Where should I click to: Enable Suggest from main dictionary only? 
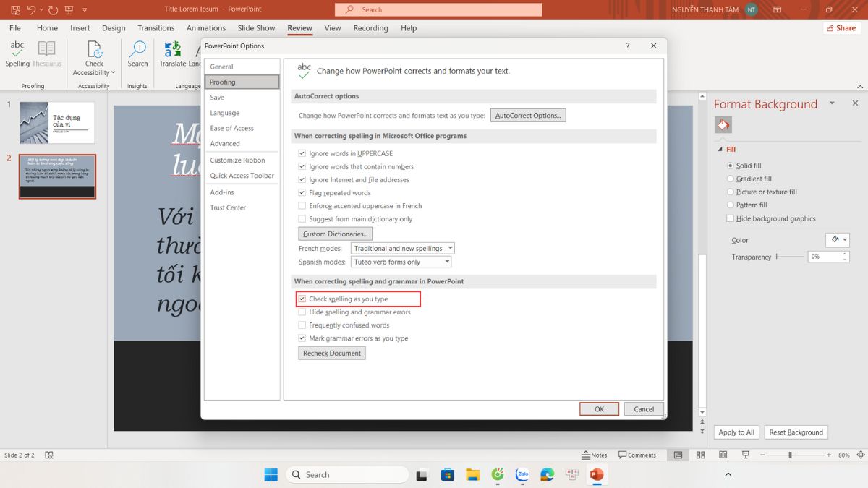coord(302,219)
